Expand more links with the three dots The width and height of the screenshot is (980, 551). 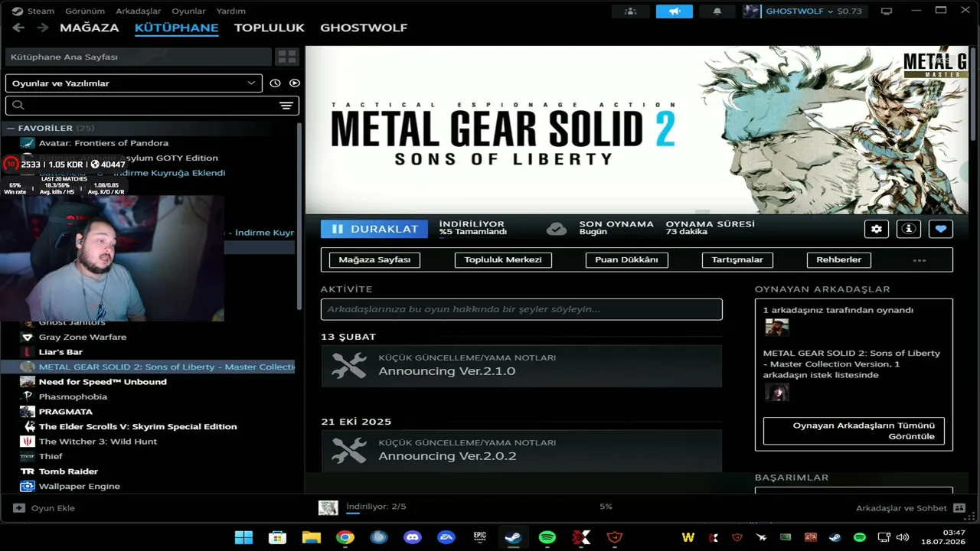[x=920, y=260]
